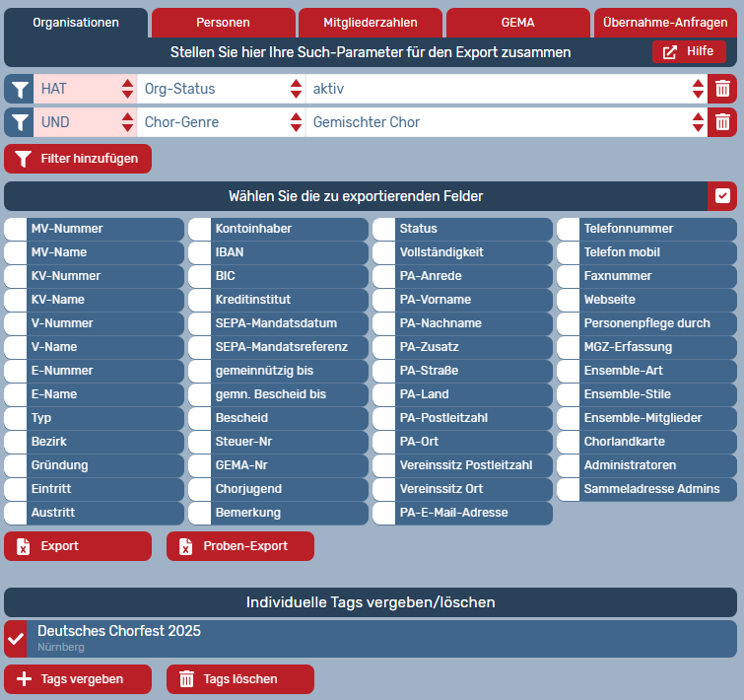
Task: Click the select-all fields checkmark icon
Action: point(722,196)
